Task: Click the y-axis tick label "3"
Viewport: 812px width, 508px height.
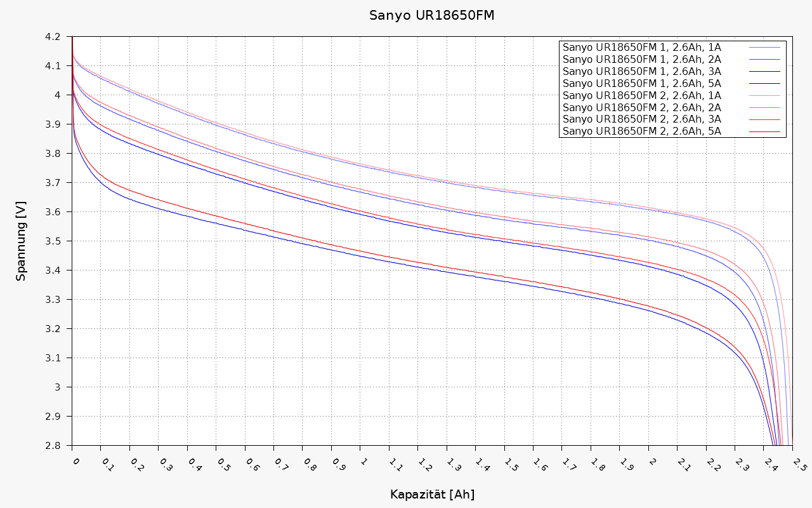Action: [x=56, y=387]
